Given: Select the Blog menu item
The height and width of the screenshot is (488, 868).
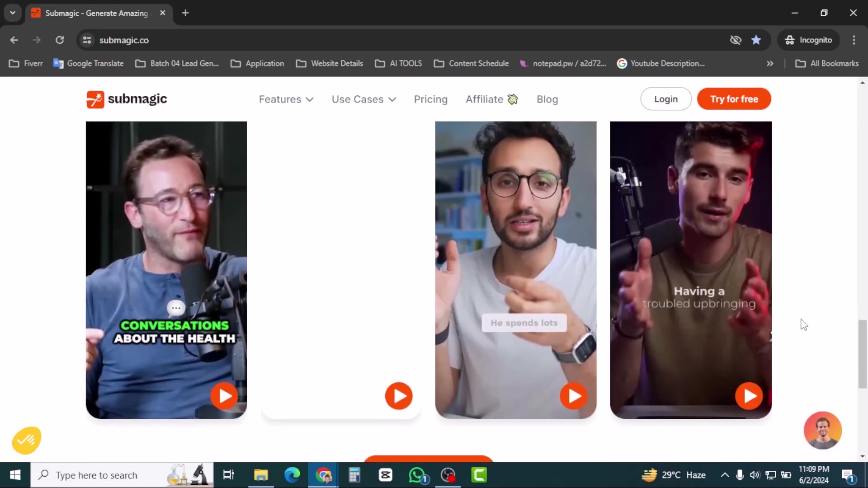Looking at the screenshot, I should [547, 99].
